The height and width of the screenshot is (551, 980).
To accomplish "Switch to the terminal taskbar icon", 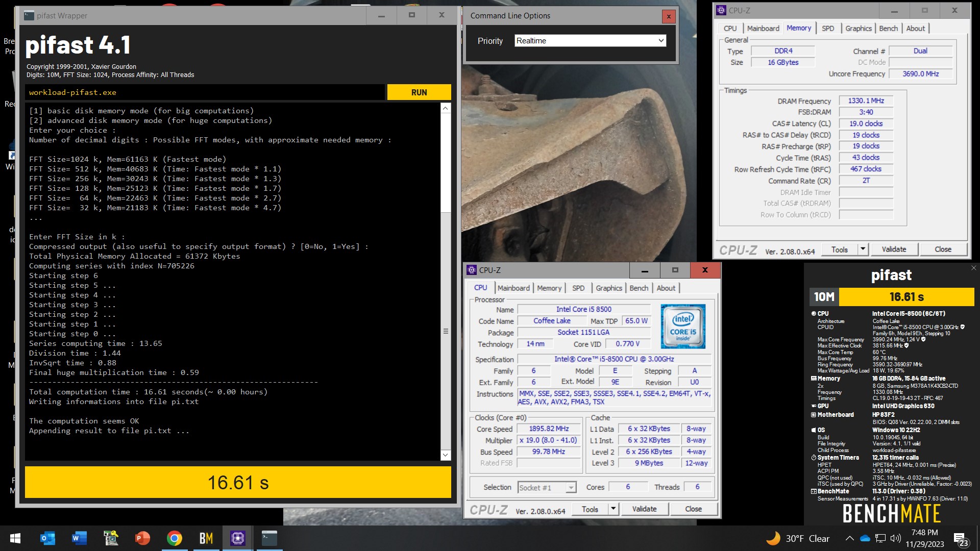I will [269, 538].
